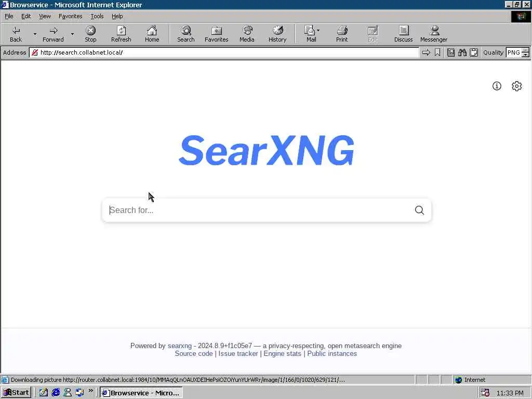Refresh the current page

click(x=121, y=34)
